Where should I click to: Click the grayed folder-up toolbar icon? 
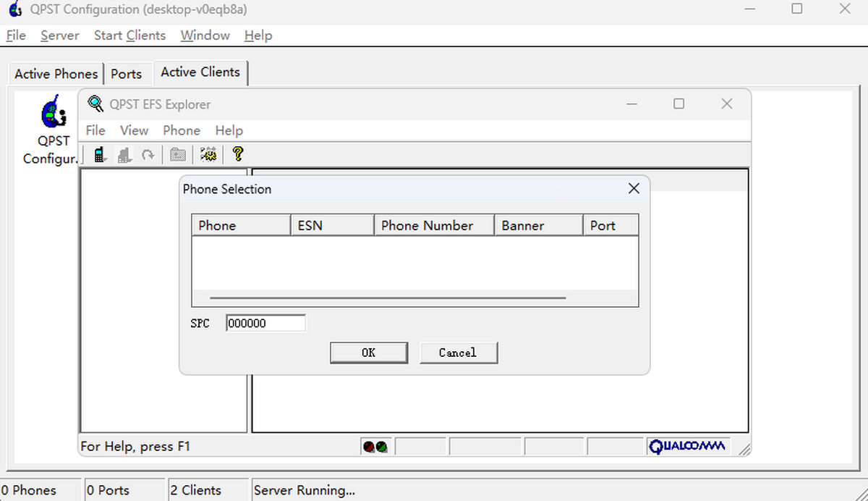tap(178, 154)
